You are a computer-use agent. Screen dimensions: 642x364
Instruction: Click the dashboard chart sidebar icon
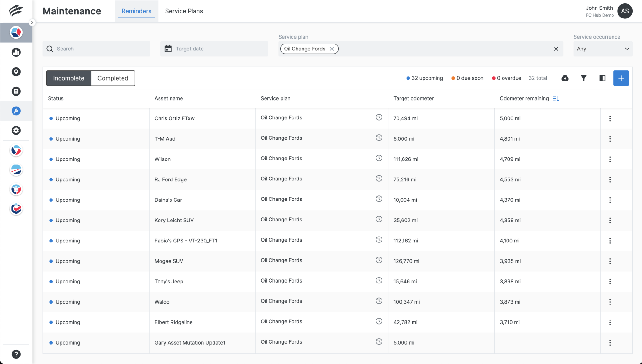click(x=16, y=52)
